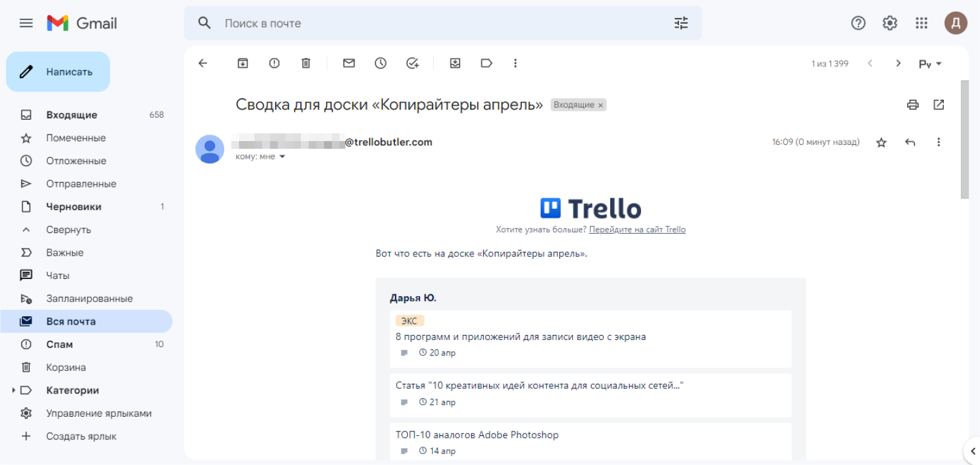Open the account avatar «Д»
This screenshot has height=465, width=980.
tap(956, 23)
